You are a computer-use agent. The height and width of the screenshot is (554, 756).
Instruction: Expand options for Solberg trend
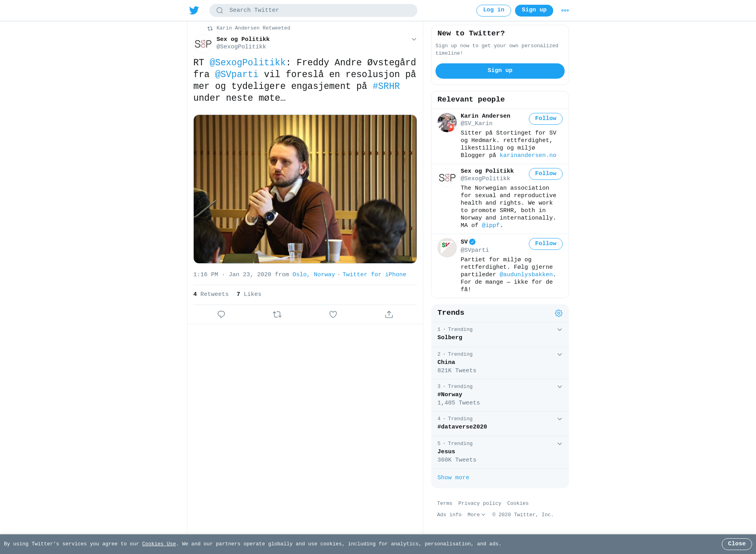pos(560,330)
